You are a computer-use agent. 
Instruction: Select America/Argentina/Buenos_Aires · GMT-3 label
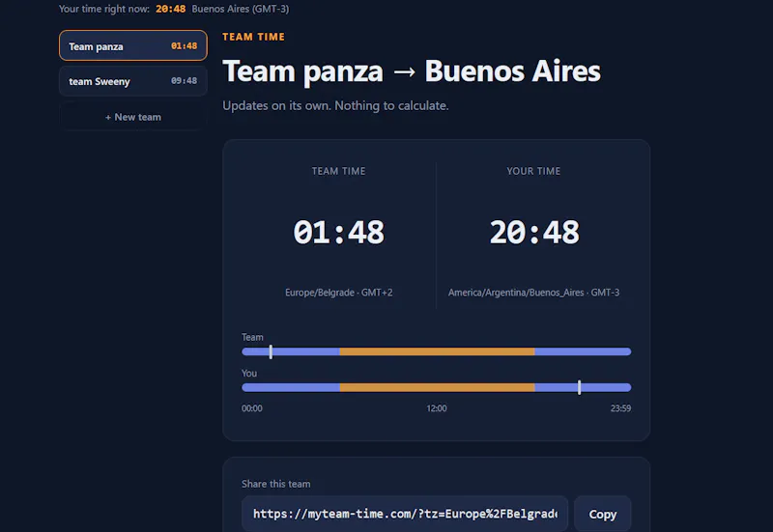534,293
